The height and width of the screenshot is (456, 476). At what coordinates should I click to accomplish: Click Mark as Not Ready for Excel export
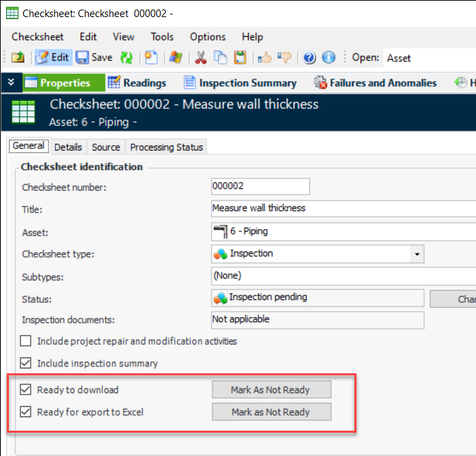point(270,412)
